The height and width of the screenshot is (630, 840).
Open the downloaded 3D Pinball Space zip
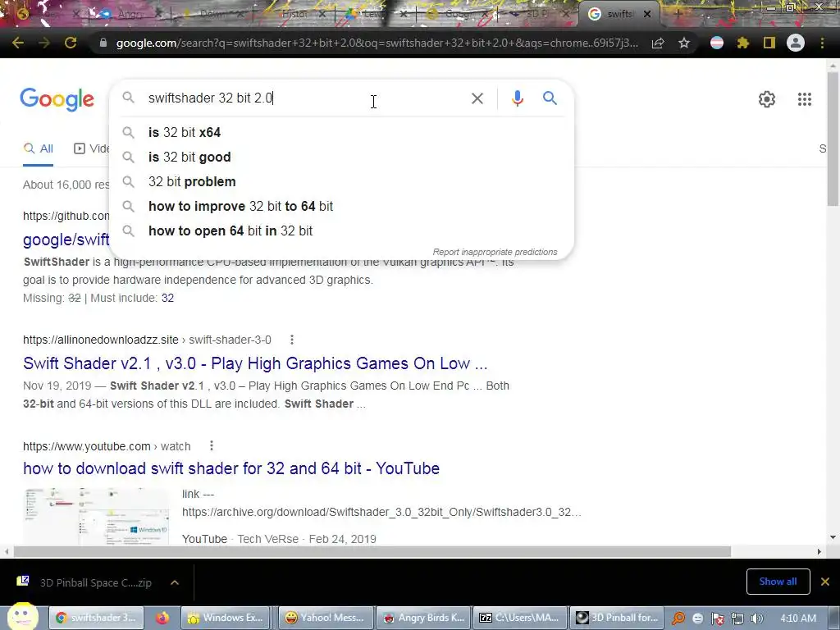click(85, 582)
